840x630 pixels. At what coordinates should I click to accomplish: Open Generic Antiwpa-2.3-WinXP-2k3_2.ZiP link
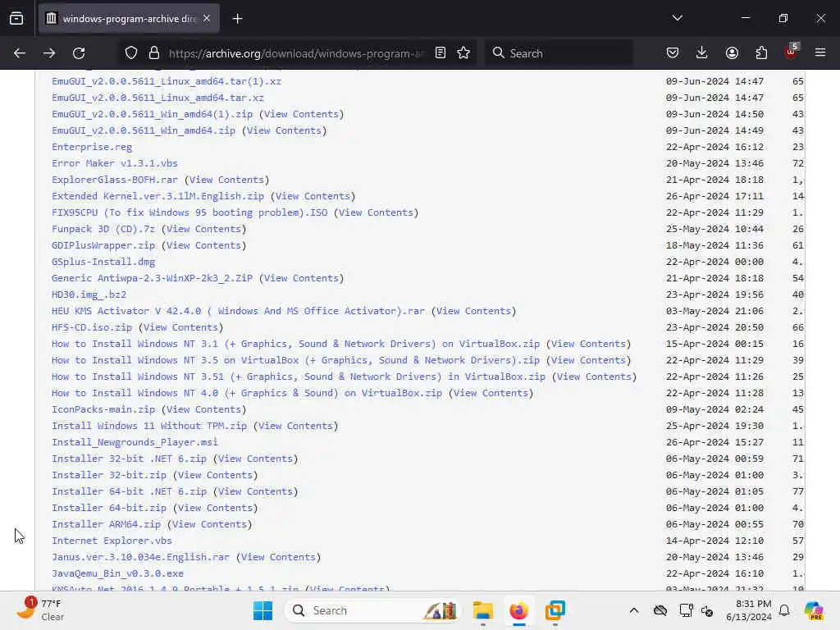click(152, 278)
